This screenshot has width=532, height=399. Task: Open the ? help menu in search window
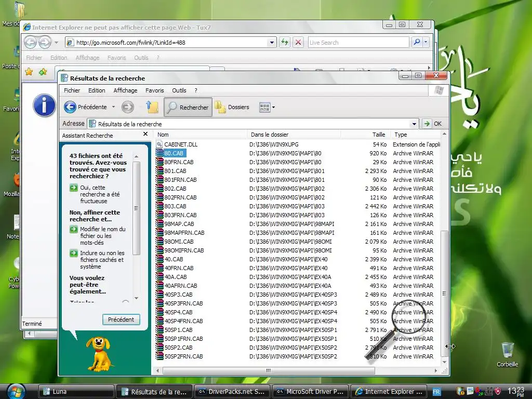pyautogui.click(x=196, y=90)
